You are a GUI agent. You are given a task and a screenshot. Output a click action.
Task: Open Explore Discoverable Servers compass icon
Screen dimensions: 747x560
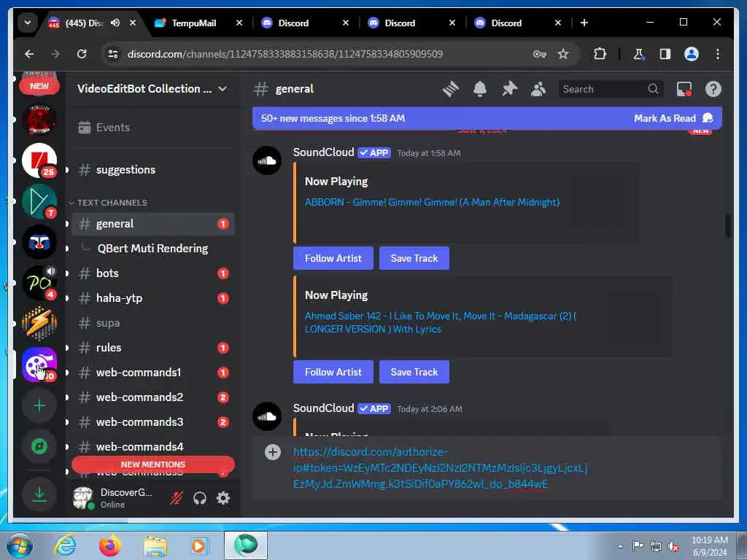pos(39,446)
